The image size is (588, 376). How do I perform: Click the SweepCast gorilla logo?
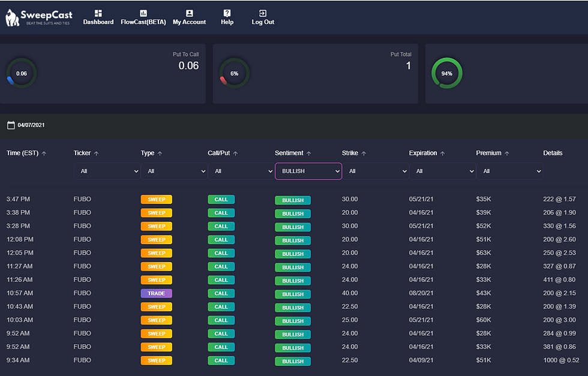(x=13, y=18)
